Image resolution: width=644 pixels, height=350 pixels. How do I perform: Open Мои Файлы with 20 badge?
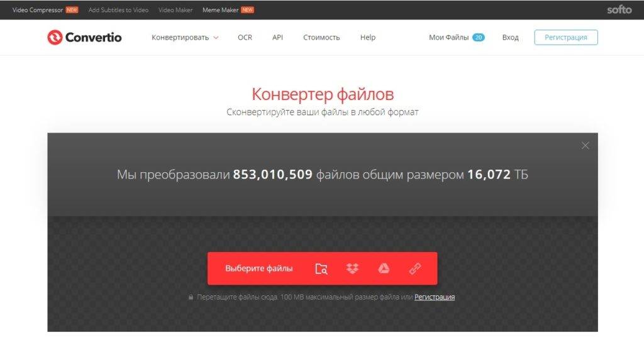tap(457, 37)
